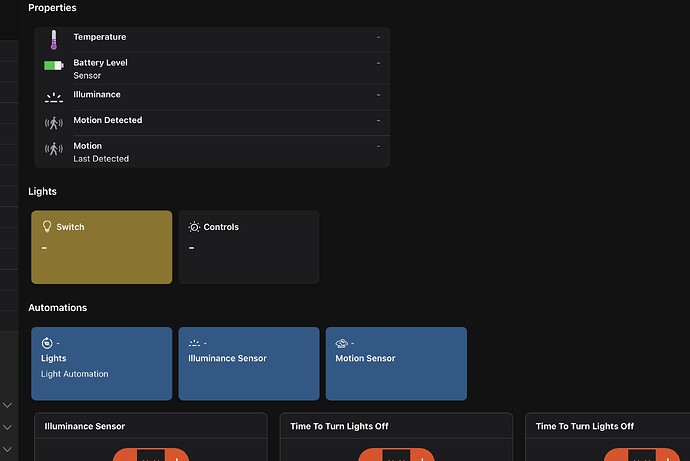
Task: Click the motion icon on Motion Sensor tile
Action: point(341,343)
